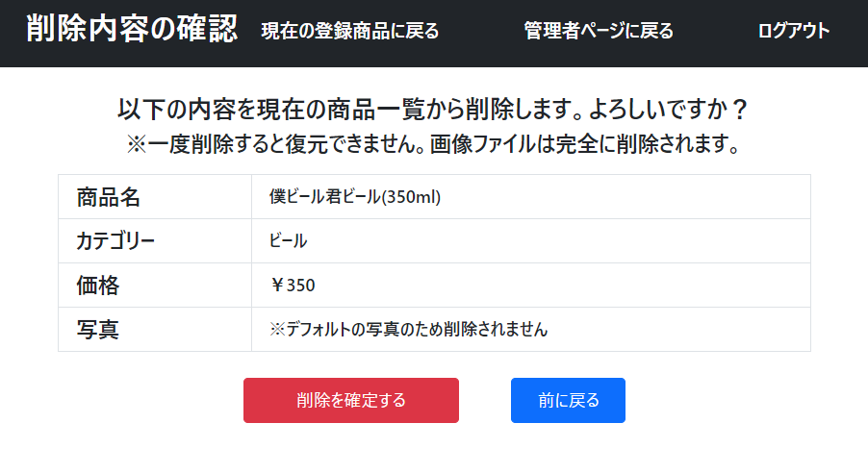The image size is (868, 473).
Task: Open the 管理者ページに戻る nav link
Action: click(x=599, y=31)
